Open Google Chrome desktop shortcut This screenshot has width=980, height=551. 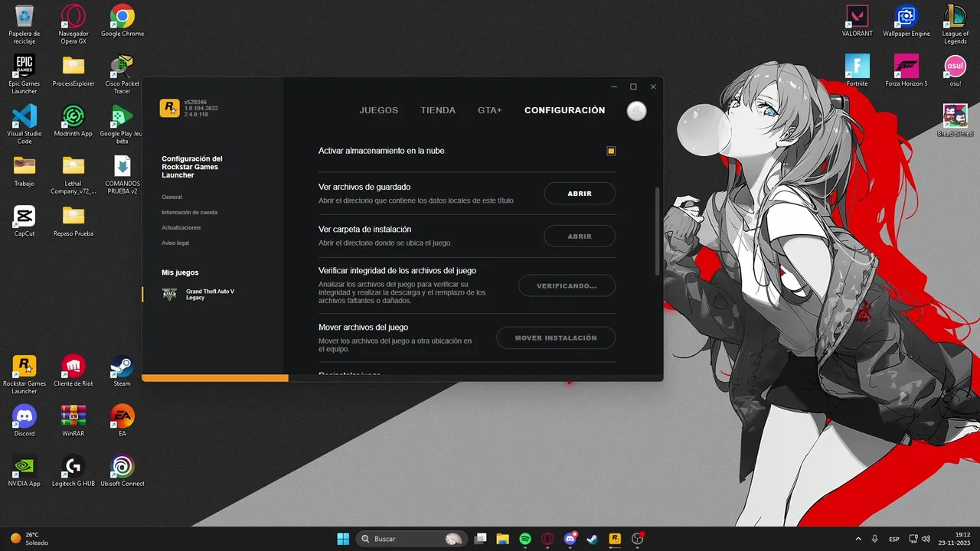[122, 21]
